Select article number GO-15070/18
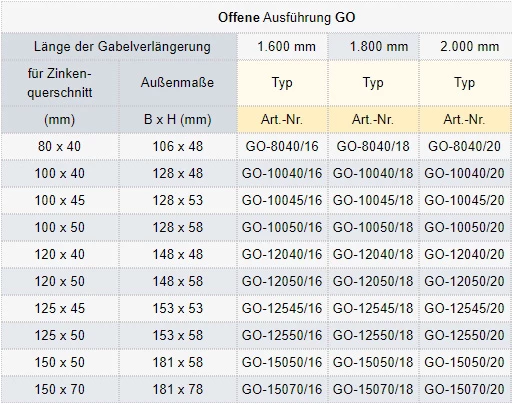This screenshot has width=512, height=404. tap(373, 389)
